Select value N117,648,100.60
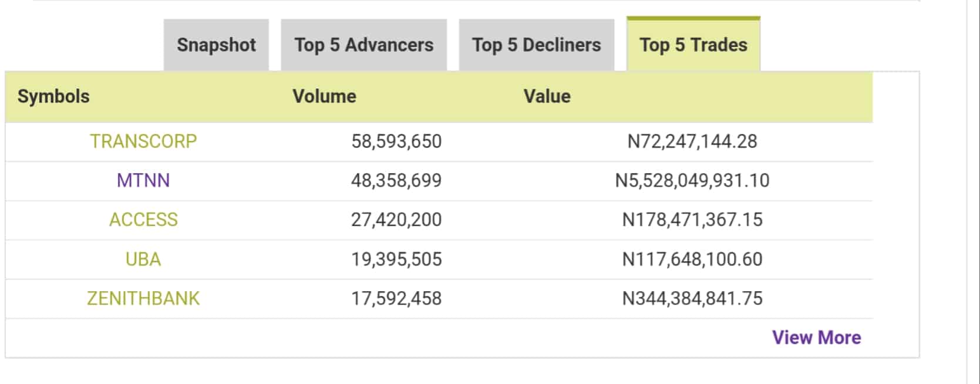 click(692, 259)
